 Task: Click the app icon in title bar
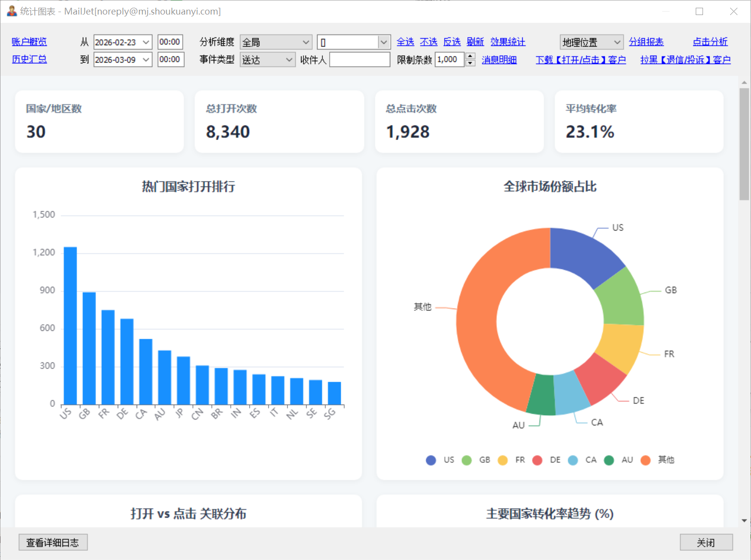point(12,11)
